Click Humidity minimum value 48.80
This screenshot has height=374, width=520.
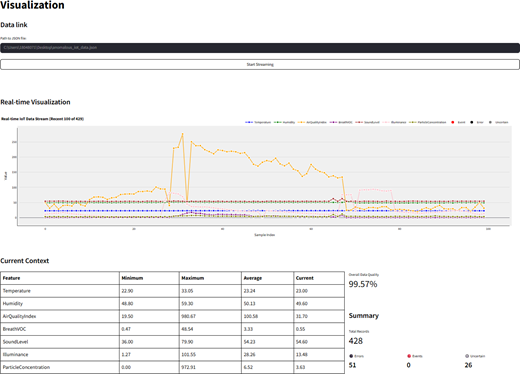[127, 303]
